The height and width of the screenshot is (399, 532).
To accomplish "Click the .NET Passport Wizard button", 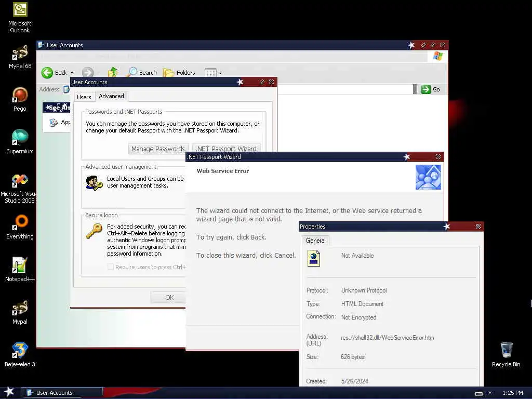I will point(227,148).
